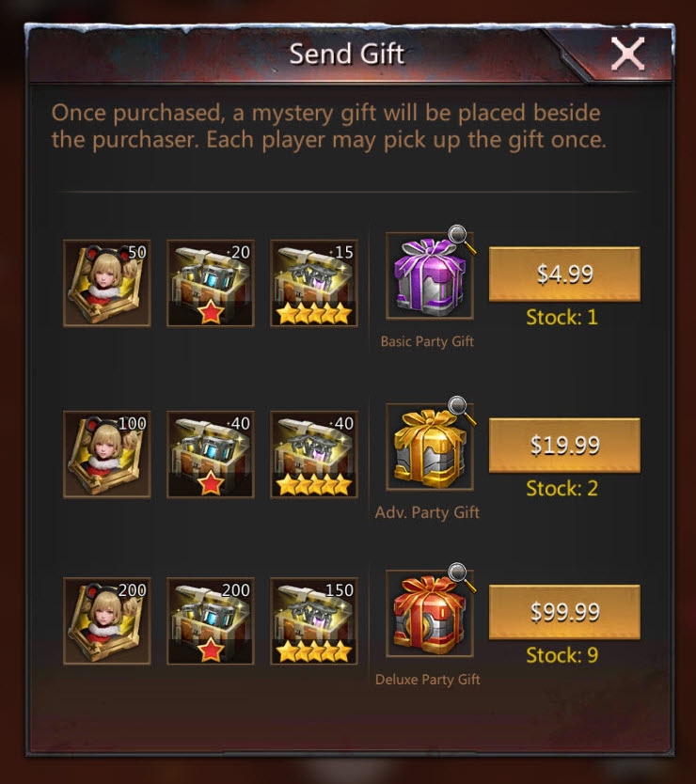This screenshot has width=696, height=784.
Task: Click the Adv. Party Gift golden box icon
Action: tap(429, 447)
